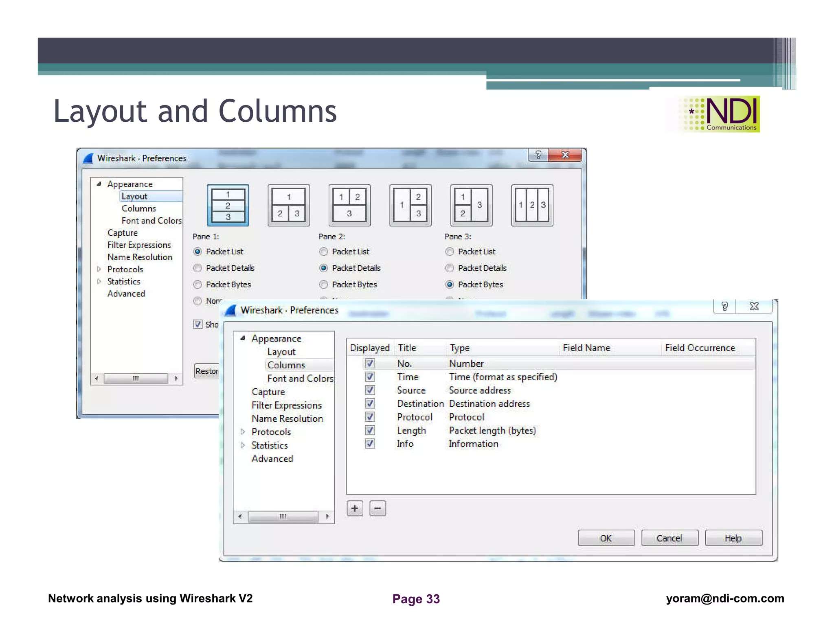The image size is (834, 644).
Task: Select Packet List for Pane 3
Action: tap(450, 252)
